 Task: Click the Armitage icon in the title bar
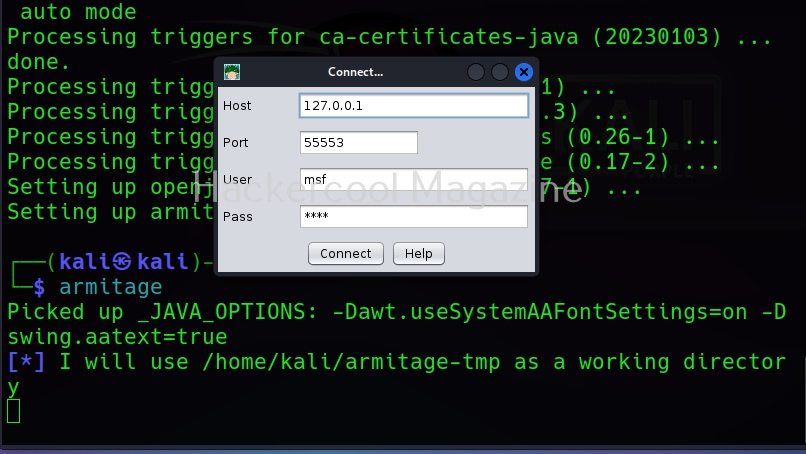[232, 72]
